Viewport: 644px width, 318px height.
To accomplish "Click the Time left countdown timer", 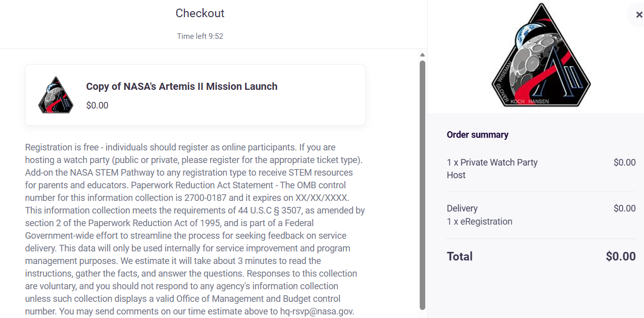I will (200, 36).
